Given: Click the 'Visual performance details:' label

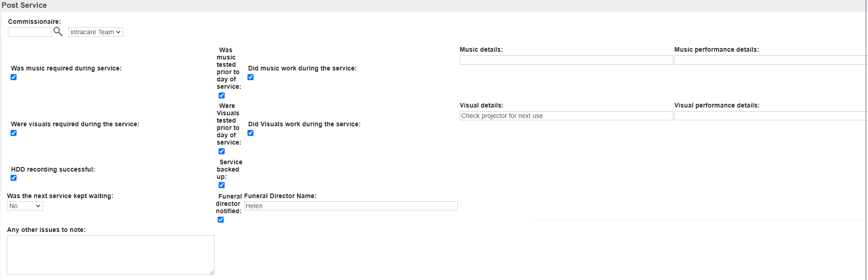Looking at the screenshot, I should coord(717,105).
